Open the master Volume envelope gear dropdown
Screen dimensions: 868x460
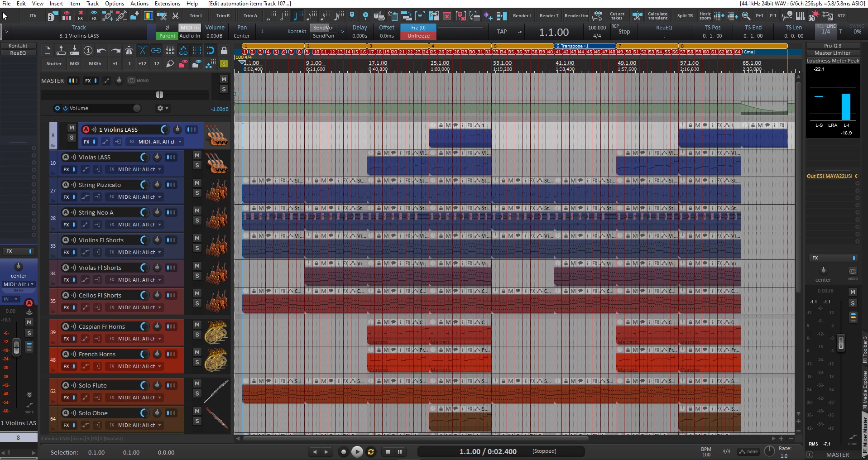point(162,108)
